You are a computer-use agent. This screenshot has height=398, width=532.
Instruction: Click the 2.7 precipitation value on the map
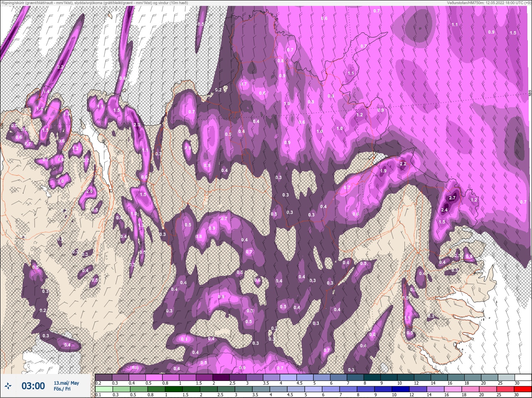(453, 198)
